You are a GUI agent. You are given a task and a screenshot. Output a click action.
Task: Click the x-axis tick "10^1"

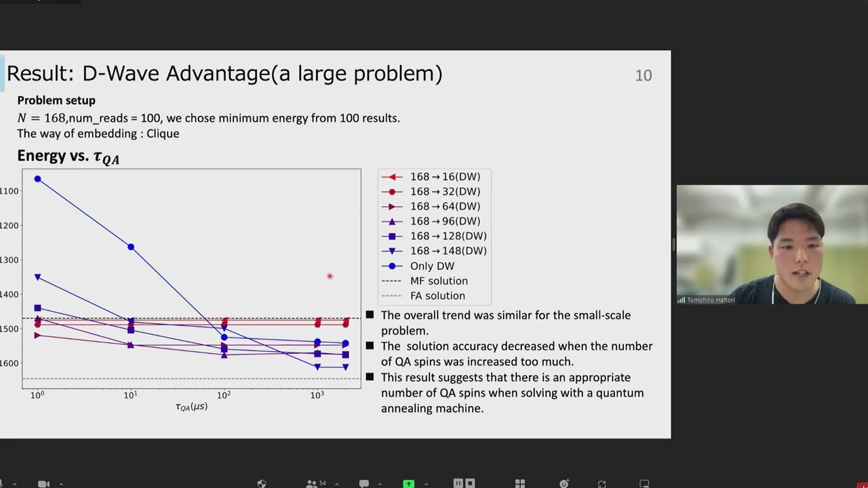coord(130,394)
